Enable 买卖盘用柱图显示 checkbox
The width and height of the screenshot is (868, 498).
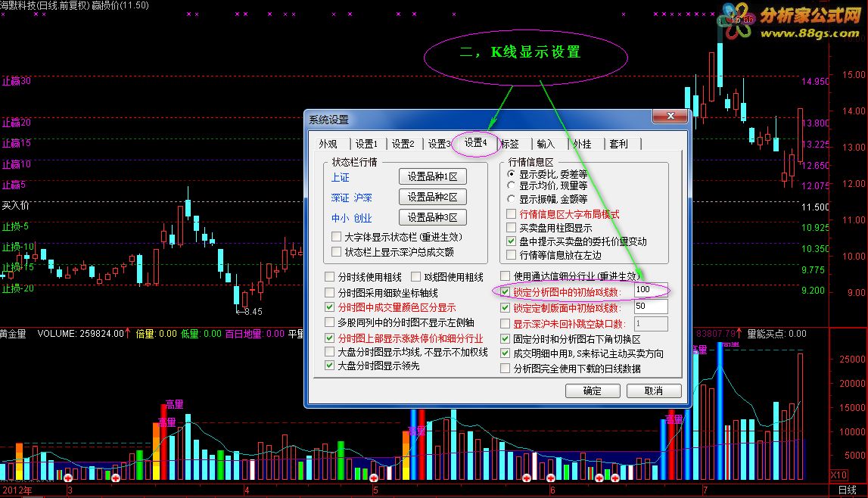point(512,227)
